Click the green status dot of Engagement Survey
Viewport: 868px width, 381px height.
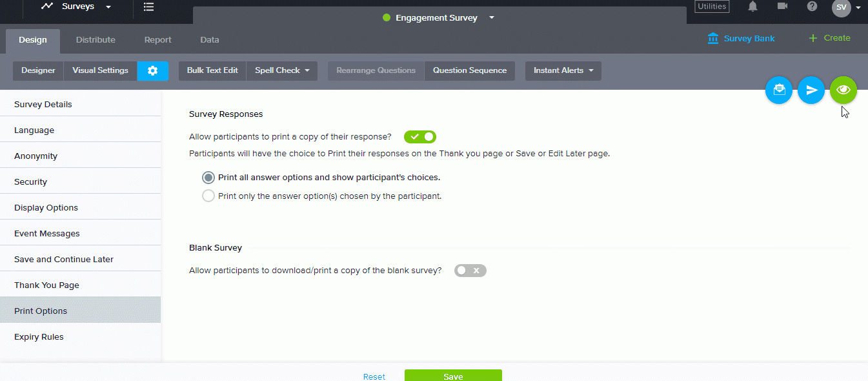point(387,17)
